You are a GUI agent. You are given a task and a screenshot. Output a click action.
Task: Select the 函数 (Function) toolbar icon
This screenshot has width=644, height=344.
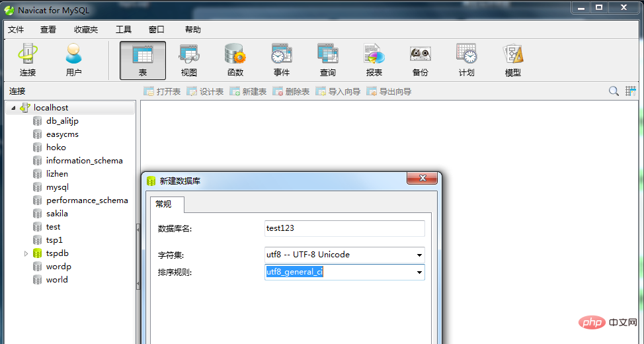coord(235,60)
